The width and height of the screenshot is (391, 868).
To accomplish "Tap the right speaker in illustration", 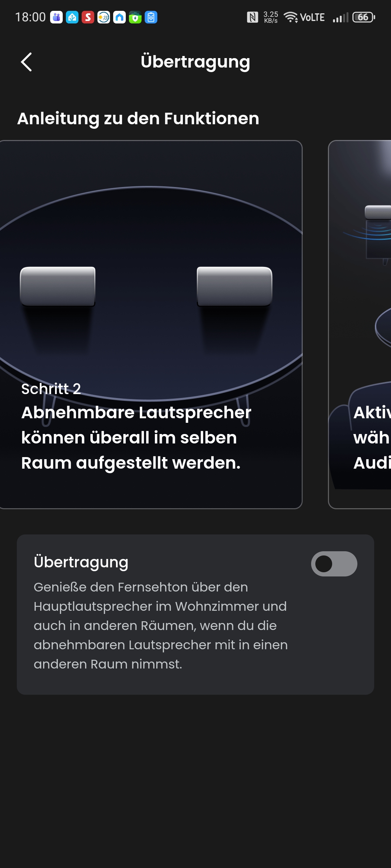I will click(x=234, y=286).
